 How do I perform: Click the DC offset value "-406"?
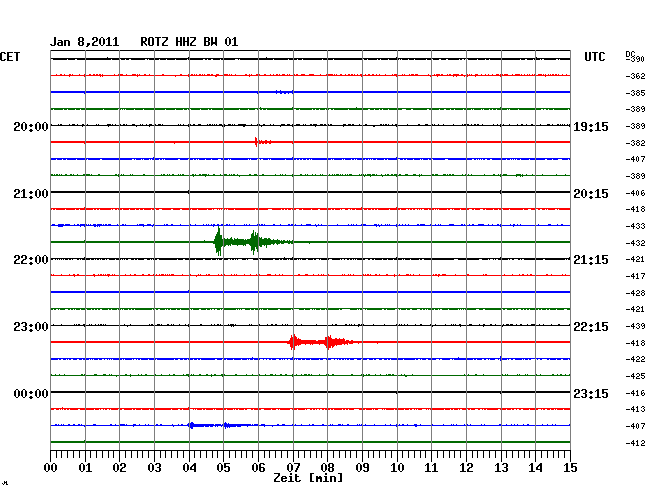click(x=635, y=193)
